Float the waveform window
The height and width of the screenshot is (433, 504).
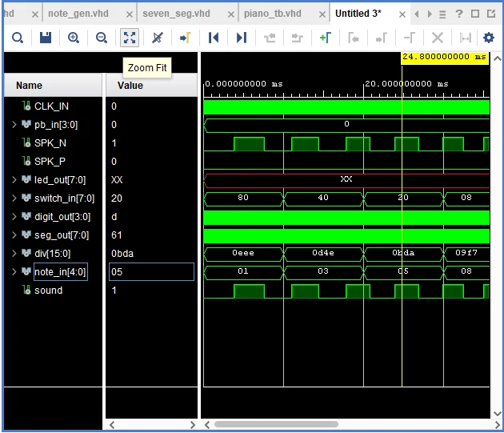[x=491, y=14]
